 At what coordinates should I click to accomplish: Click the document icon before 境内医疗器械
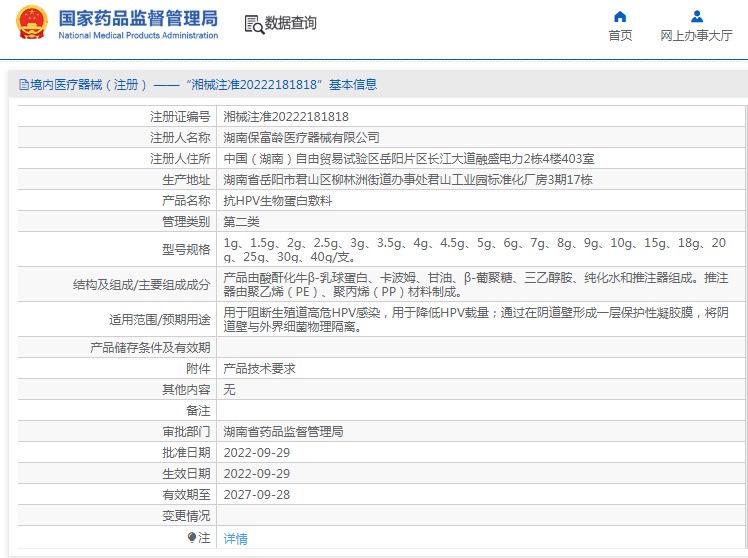pyautogui.click(x=24, y=85)
